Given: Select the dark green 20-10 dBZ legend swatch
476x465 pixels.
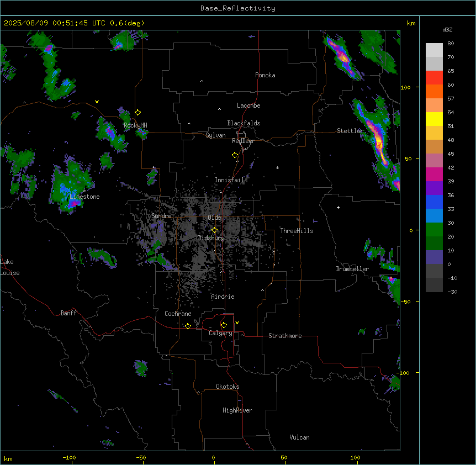Looking at the screenshot, I should pyautogui.click(x=434, y=244).
